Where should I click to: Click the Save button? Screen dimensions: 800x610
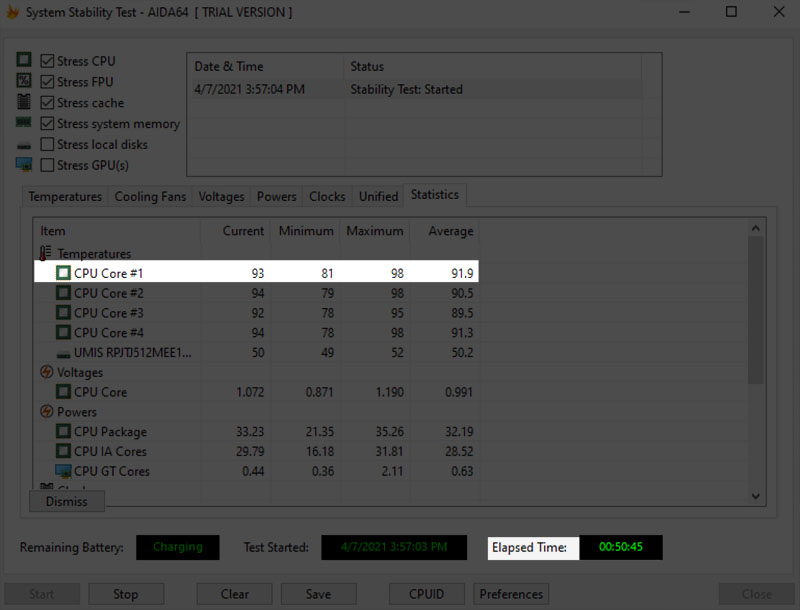pyautogui.click(x=318, y=594)
